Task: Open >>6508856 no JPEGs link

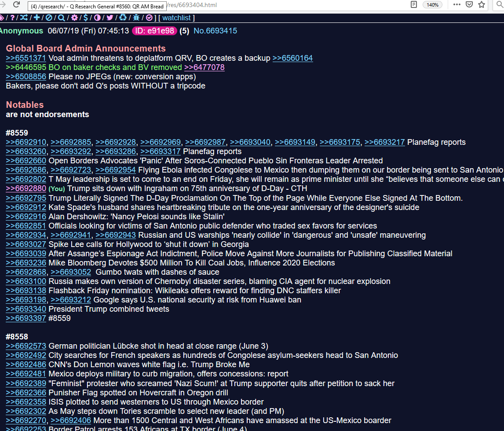Action: 26,77
